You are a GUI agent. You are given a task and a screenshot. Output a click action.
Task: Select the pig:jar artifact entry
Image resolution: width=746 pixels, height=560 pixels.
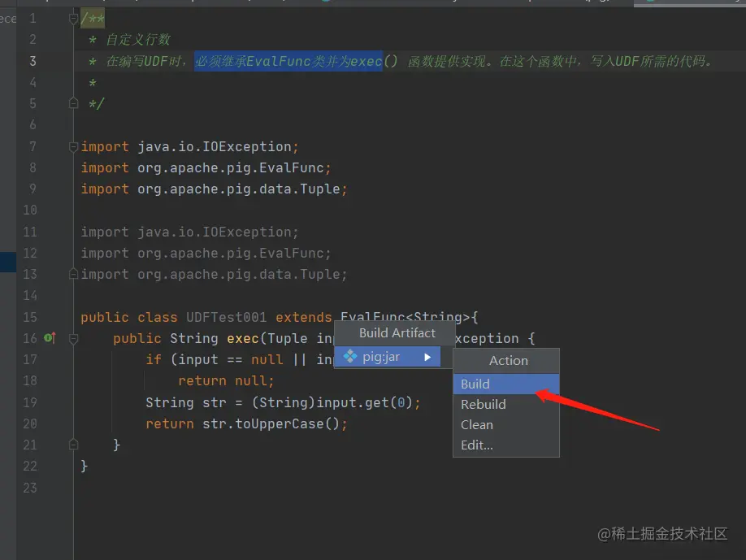click(388, 357)
